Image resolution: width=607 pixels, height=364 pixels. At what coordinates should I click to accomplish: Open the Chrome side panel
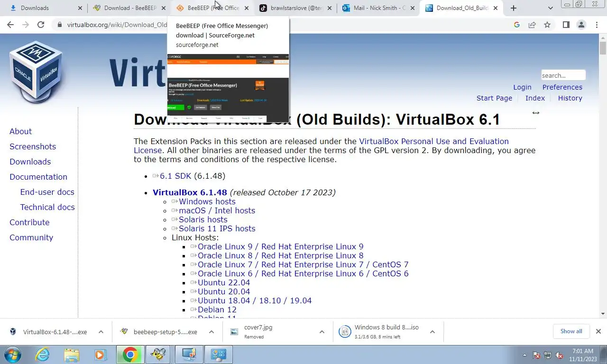point(566,25)
